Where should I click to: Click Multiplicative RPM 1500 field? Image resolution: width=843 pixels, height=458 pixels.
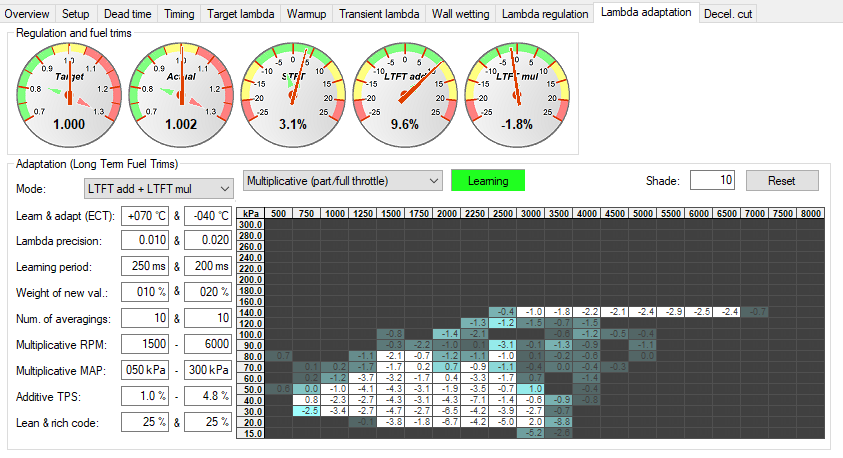145,344
